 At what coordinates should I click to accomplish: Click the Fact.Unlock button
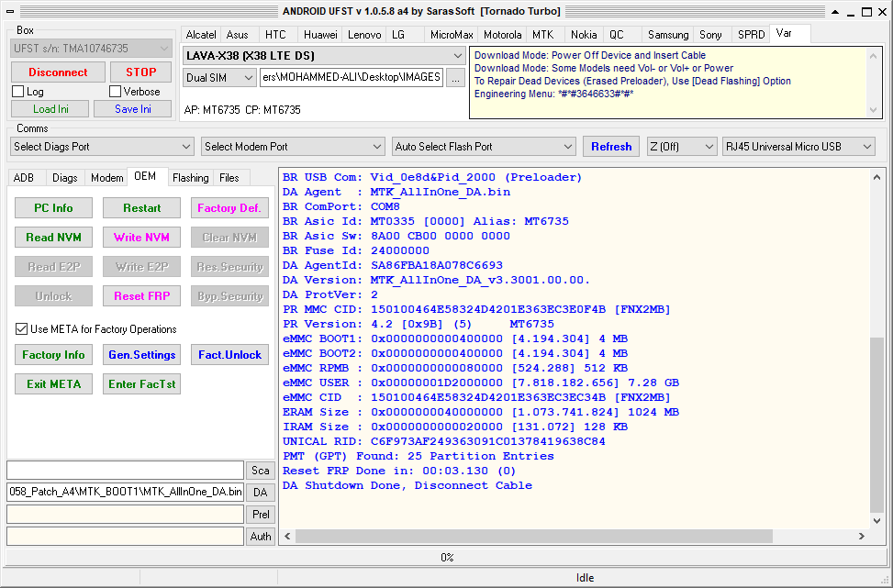(x=229, y=355)
